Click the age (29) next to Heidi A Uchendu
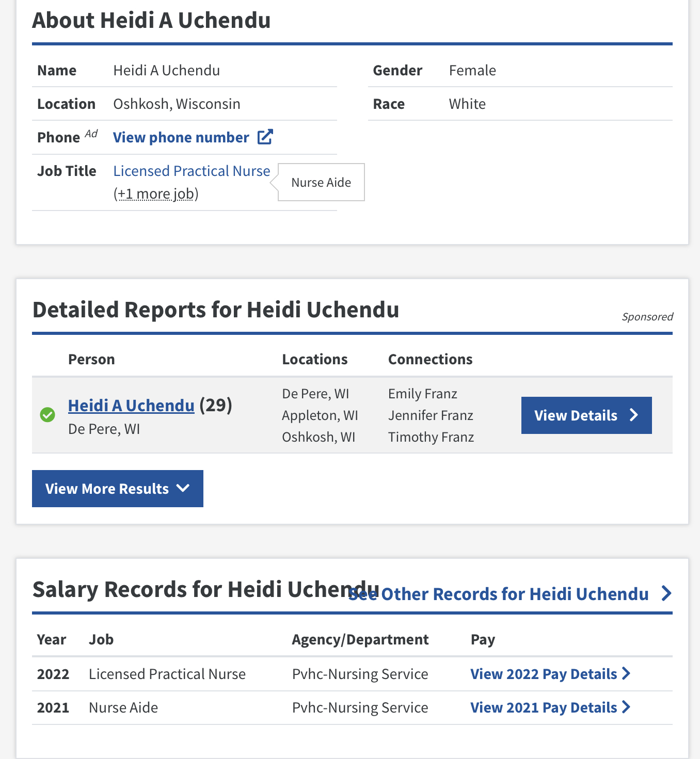The width and height of the screenshot is (700, 759). click(x=216, y=406)
